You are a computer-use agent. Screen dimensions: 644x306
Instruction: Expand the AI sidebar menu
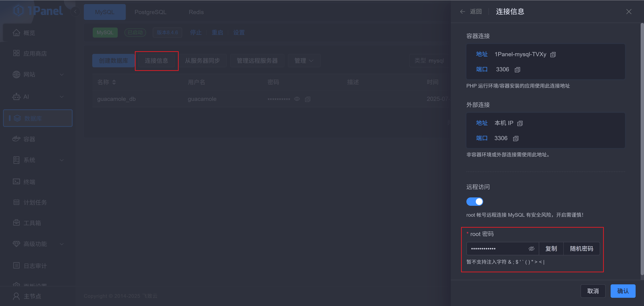(x=38, y=97)
